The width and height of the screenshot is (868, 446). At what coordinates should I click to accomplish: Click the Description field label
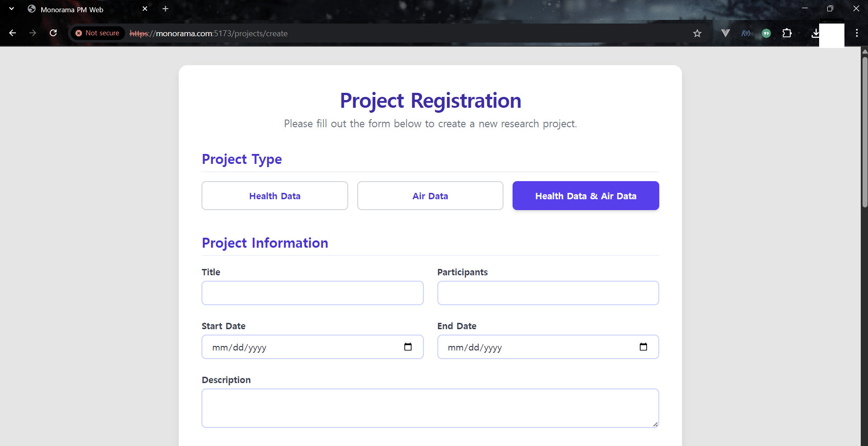226,380
